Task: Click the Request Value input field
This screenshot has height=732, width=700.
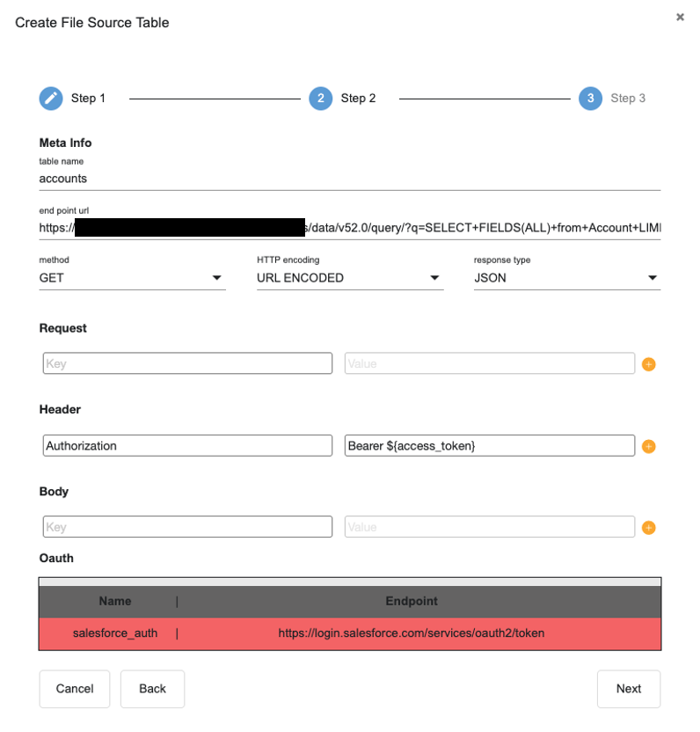Action: pyautogui.click(x=489, y=363)
